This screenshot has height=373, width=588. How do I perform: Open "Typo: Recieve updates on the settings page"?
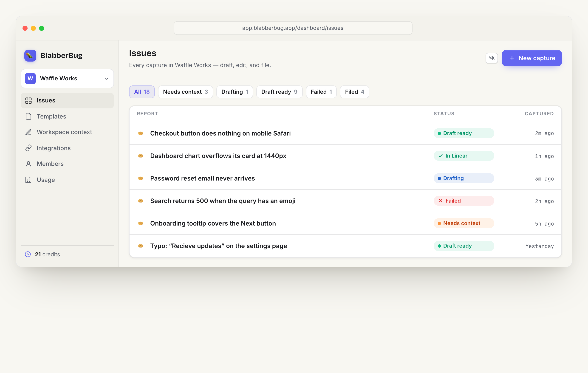[x=218, y=246]
